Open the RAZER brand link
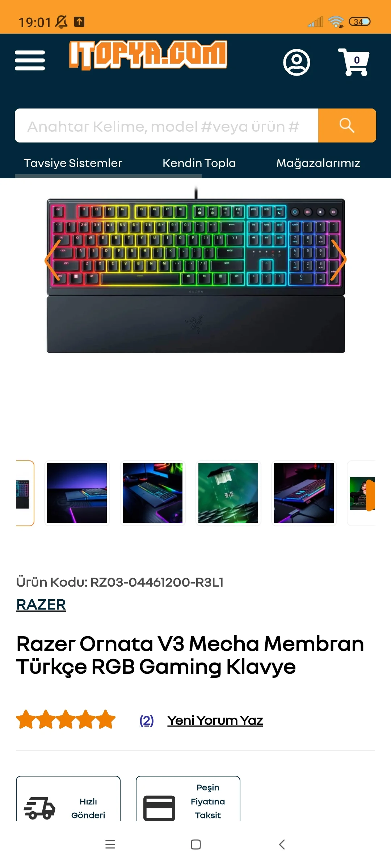 click(x=41, y=604)
